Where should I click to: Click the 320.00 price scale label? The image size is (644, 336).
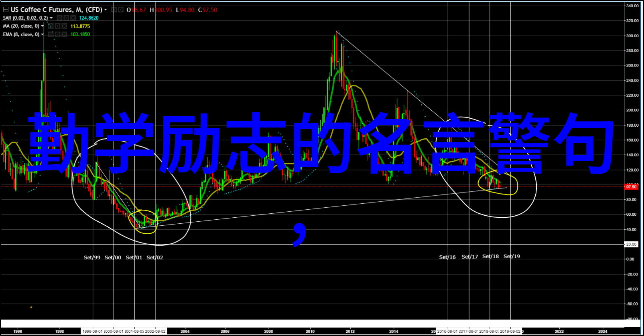(x=632, y=21)
